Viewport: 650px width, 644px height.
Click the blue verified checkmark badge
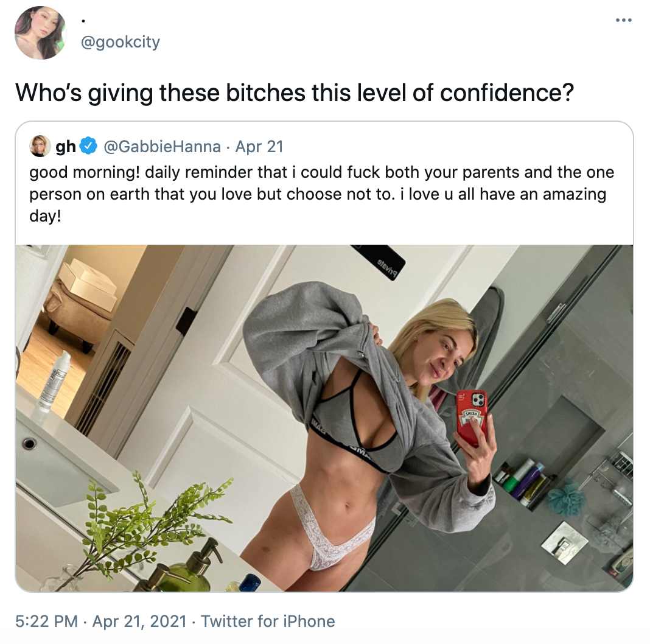88,146
